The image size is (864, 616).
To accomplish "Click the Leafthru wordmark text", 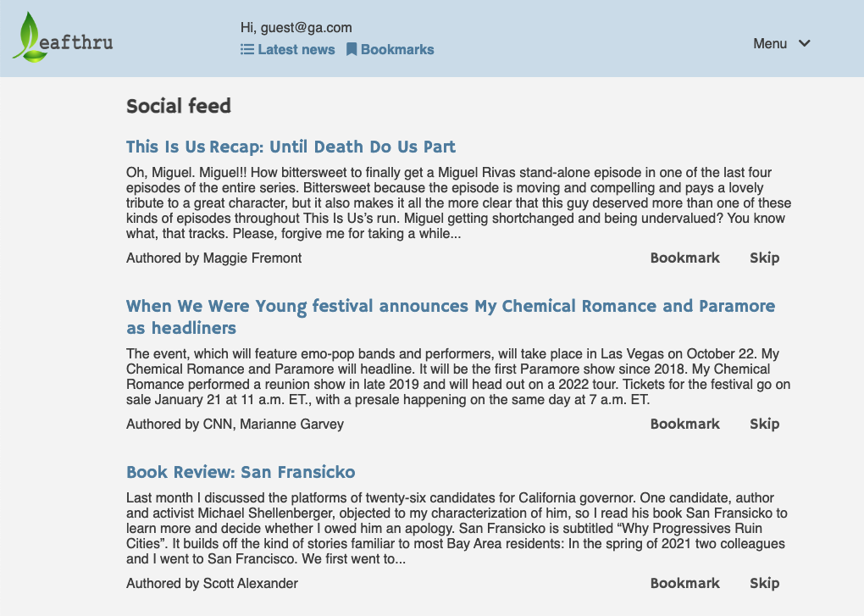I will tap(76, 42).
